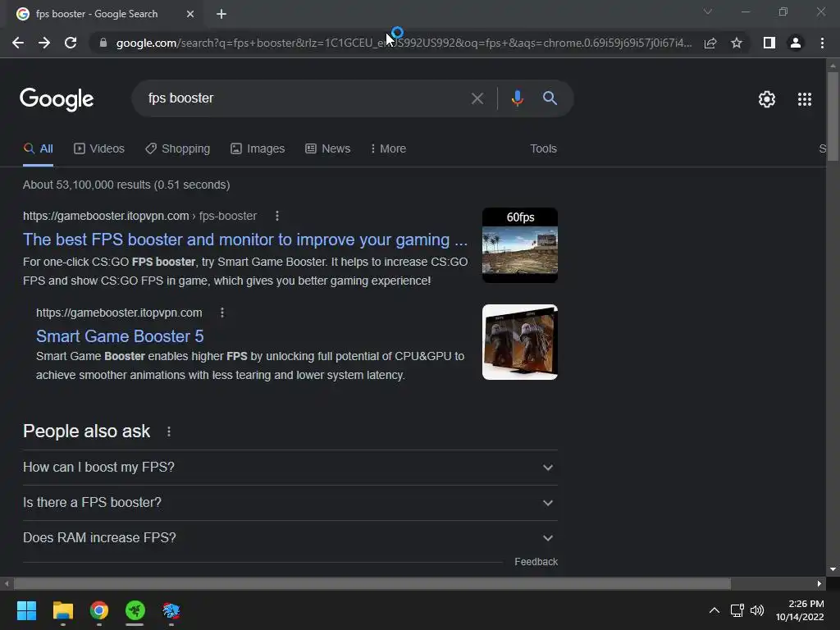This screenshot has width=840, height=630.
Task: Open the Smart Game Booster 5 link
Action: click(120, 336)
